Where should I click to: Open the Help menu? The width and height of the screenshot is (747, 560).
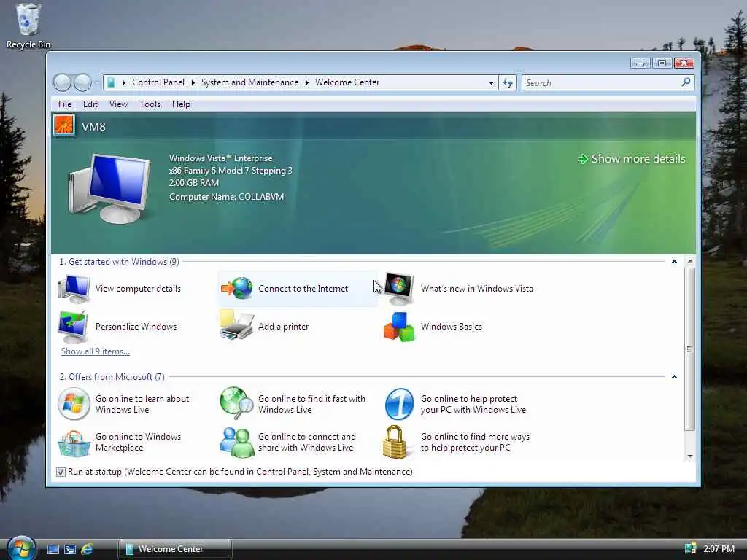pos(181,104)
